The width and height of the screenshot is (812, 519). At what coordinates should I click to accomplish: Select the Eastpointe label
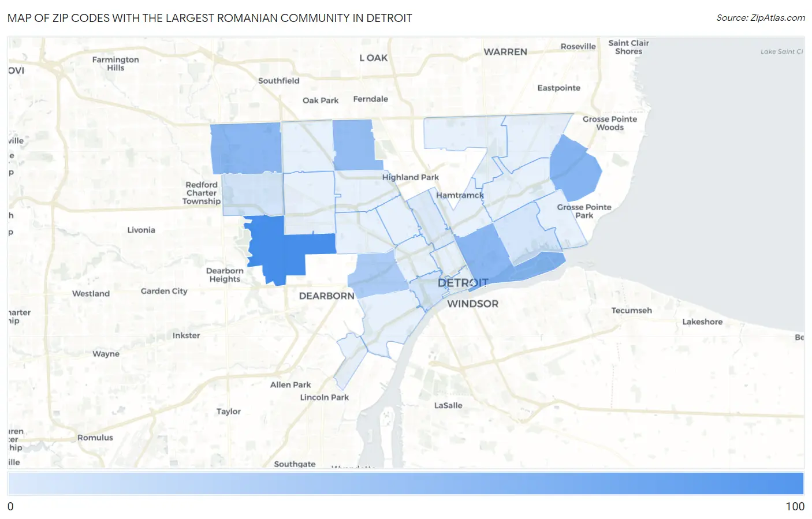pyautogui.click(x=558, y=88)
